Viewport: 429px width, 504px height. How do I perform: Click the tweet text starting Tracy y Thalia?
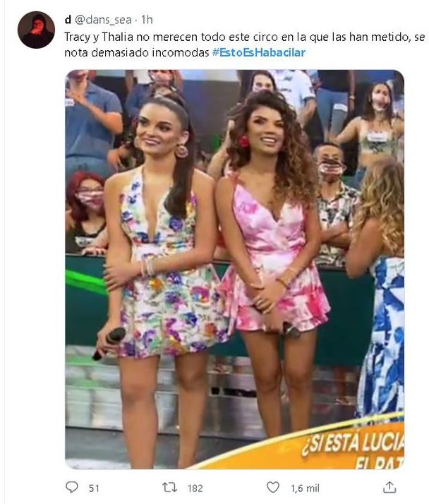[245, 44]
